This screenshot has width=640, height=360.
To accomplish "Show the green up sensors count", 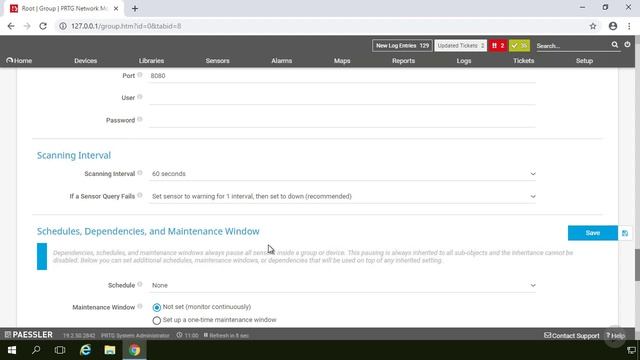I will click(519, 45).
